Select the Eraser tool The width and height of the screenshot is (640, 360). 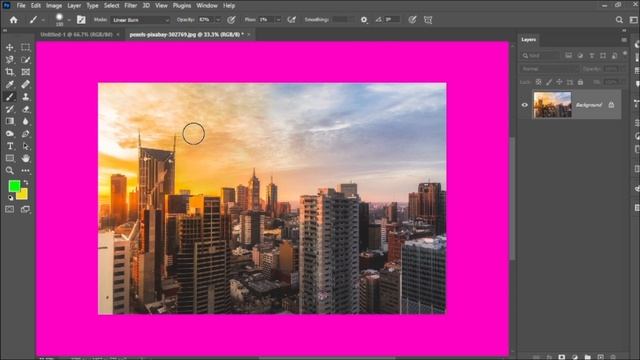pos(25,109)
